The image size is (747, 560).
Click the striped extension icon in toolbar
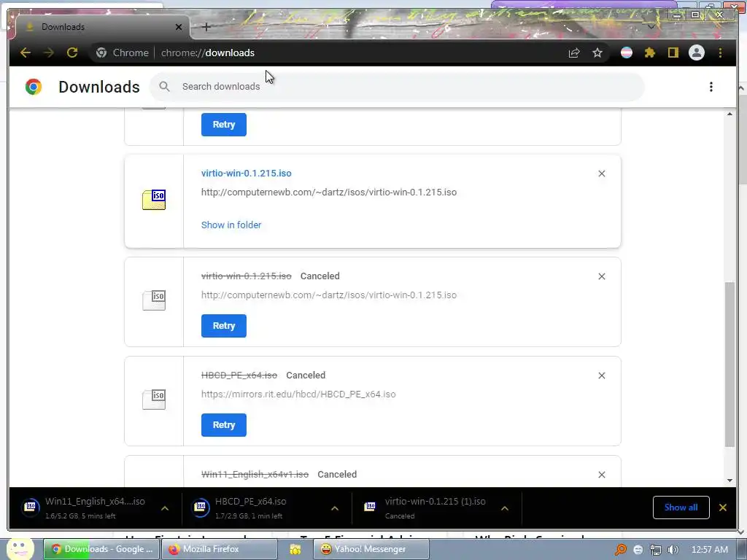[x=627, y=52]
